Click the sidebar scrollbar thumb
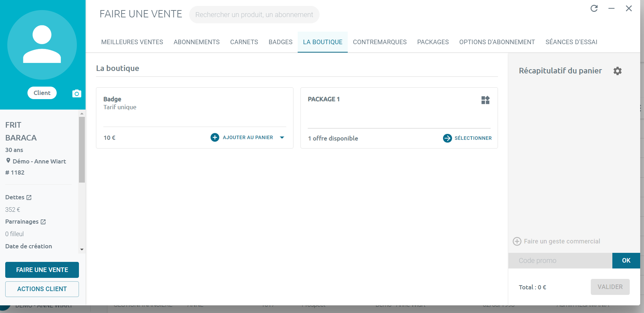The width and height of the screenshot is (644, 313). (82, 150)
